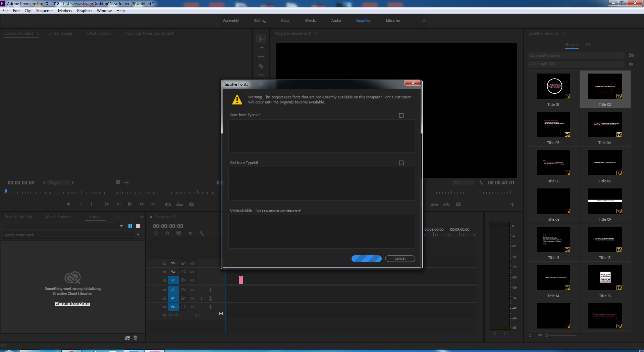Show overflow workspaces chevron
The height and width of the screenshot is (352, 644).
pyautogui.click(x=424, y=20)
